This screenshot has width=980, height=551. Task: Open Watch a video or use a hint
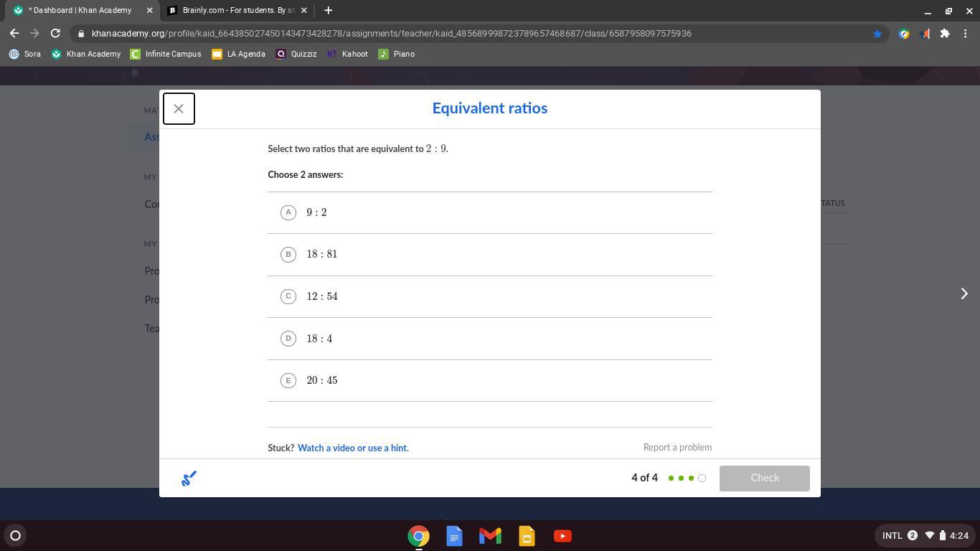[353, 448]
